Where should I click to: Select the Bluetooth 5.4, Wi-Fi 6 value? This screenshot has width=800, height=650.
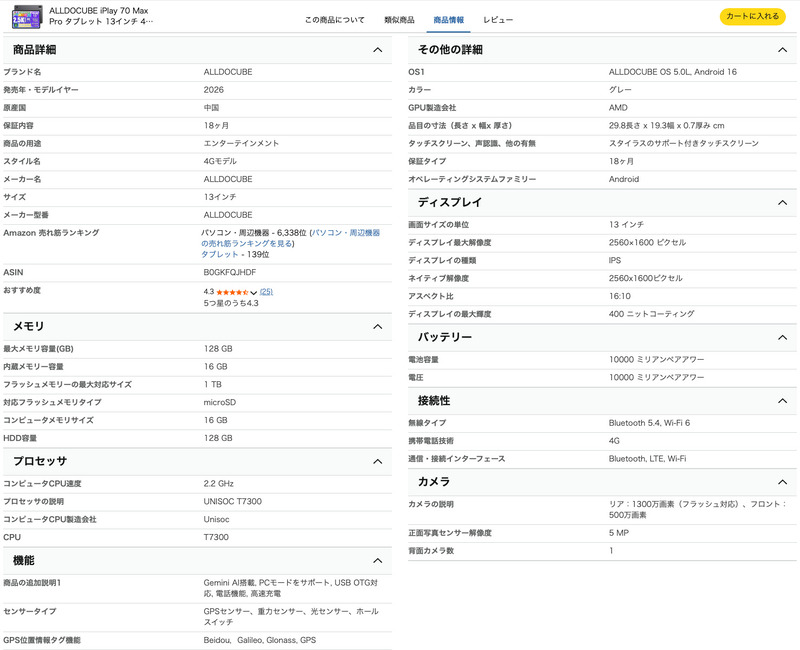[649, 423]
